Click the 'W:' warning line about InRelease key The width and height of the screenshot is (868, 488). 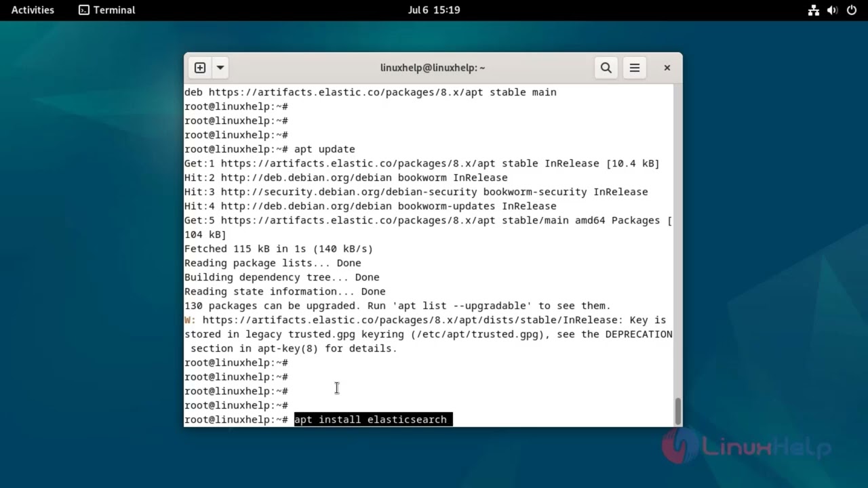pyautogui.click(x=425, y=320)
